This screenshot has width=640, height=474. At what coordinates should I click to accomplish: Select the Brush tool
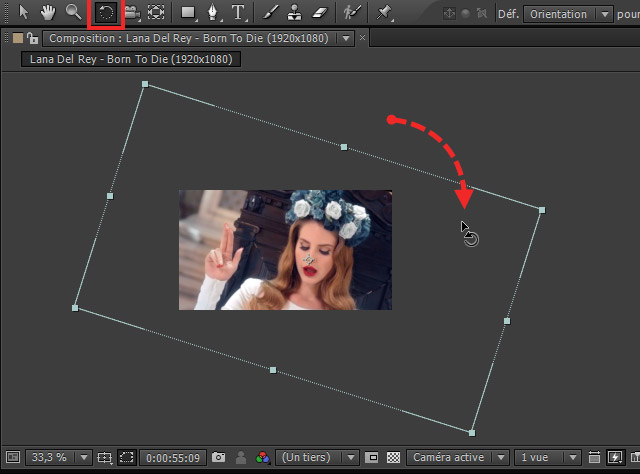[270, 13]
